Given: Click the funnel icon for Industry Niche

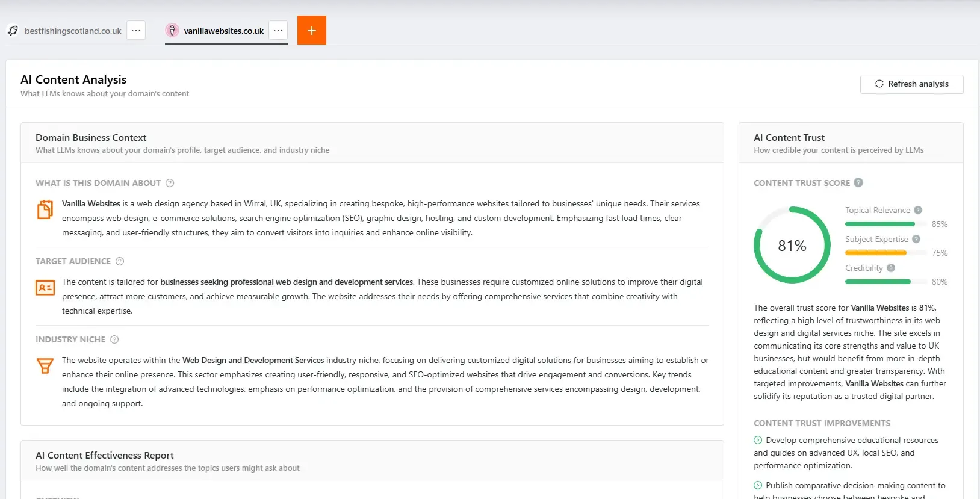Looking at the screenshot, I should [x=45, y=366].
